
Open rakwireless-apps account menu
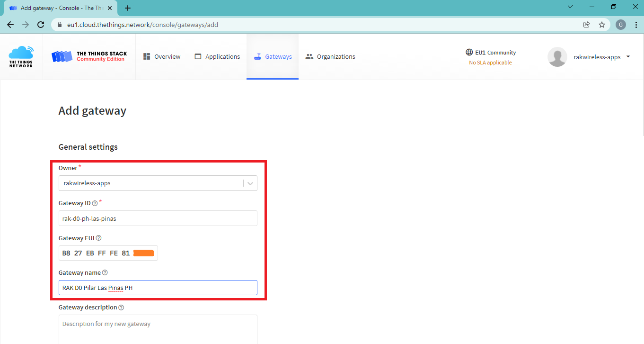click(600, 57)
